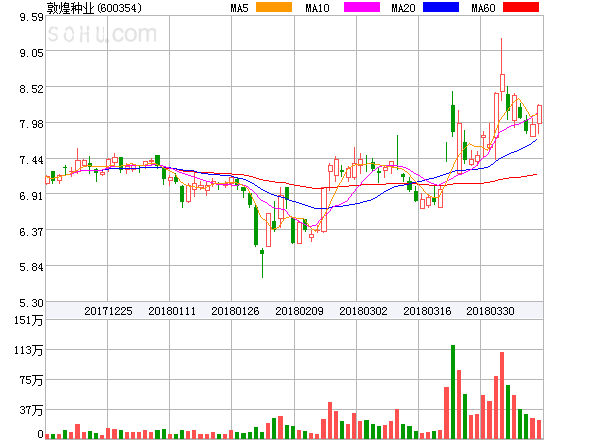The height and width of the screenshot is (440, 600).
Task: Click the 5.84 price axis label
Action: click(x=31, y=267)
